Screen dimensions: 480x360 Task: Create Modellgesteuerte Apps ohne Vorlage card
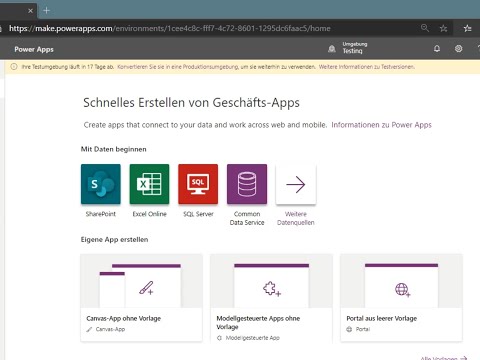[271, 298]
